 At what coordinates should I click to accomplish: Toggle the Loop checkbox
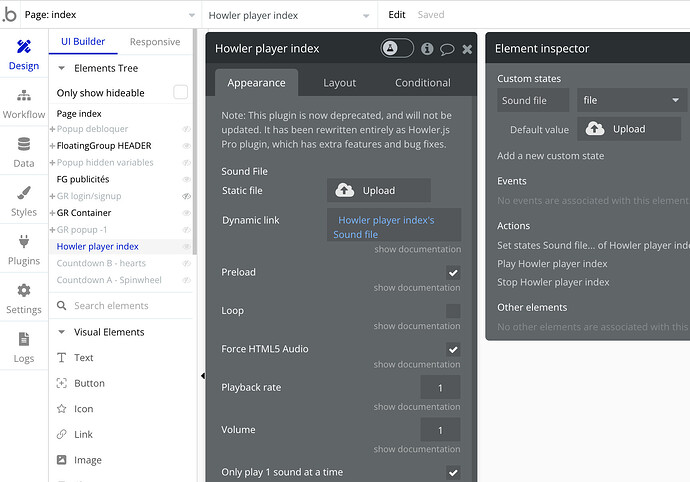click(x=453, y=311)
